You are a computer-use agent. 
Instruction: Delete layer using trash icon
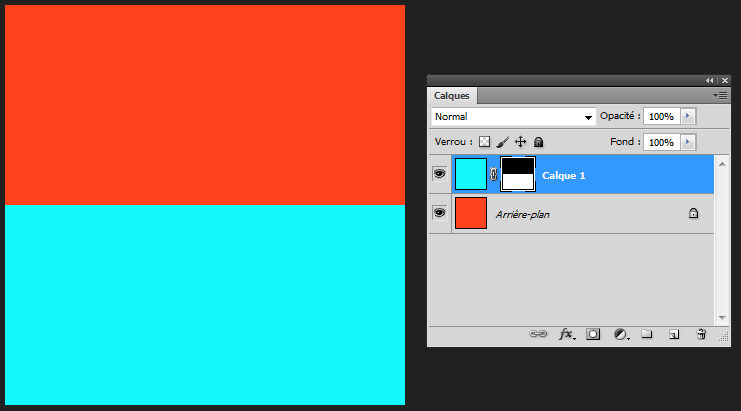[x=701, y=334]
